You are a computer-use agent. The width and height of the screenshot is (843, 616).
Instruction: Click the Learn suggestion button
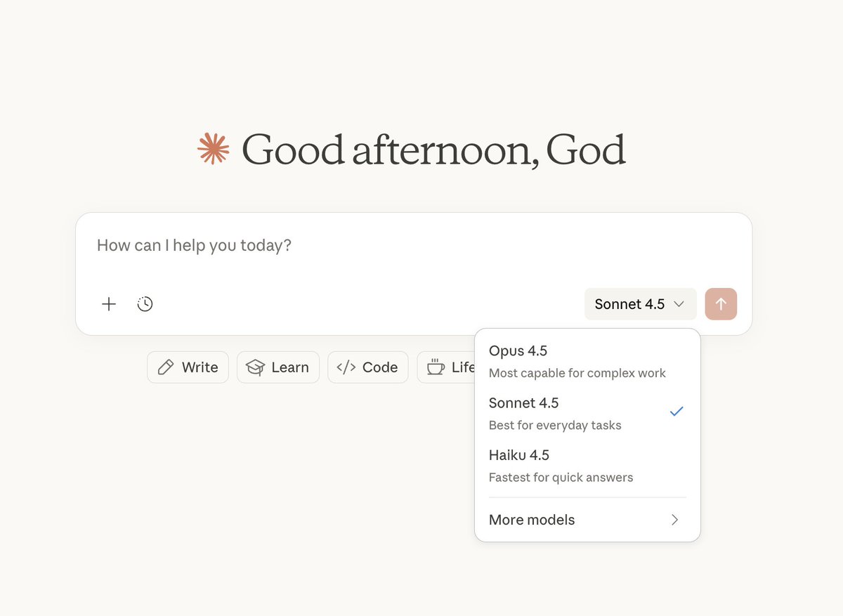coord(278,367)
